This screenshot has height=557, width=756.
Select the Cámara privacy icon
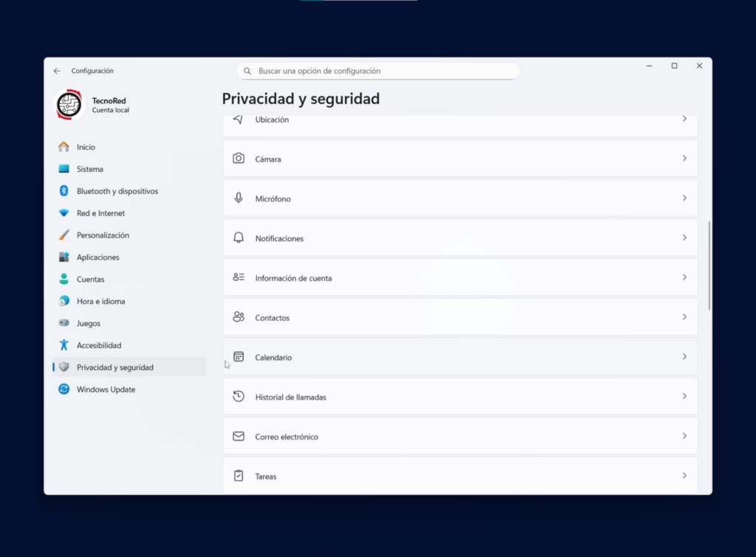(x=238, y=158)
